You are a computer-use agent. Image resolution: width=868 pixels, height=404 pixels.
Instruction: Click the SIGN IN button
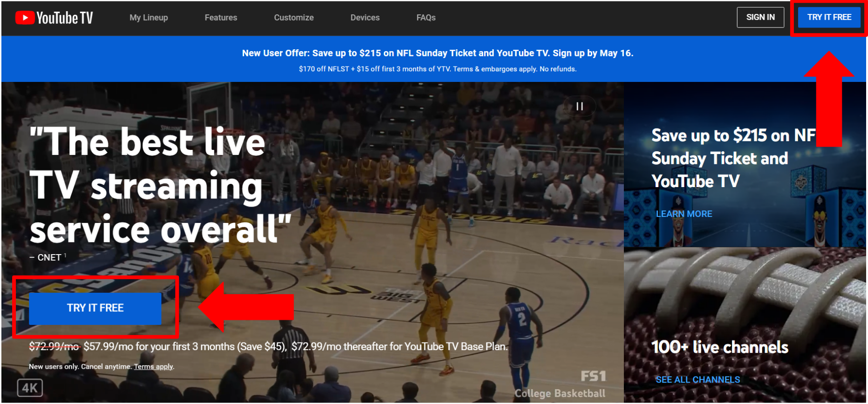[x=760, y=17]
